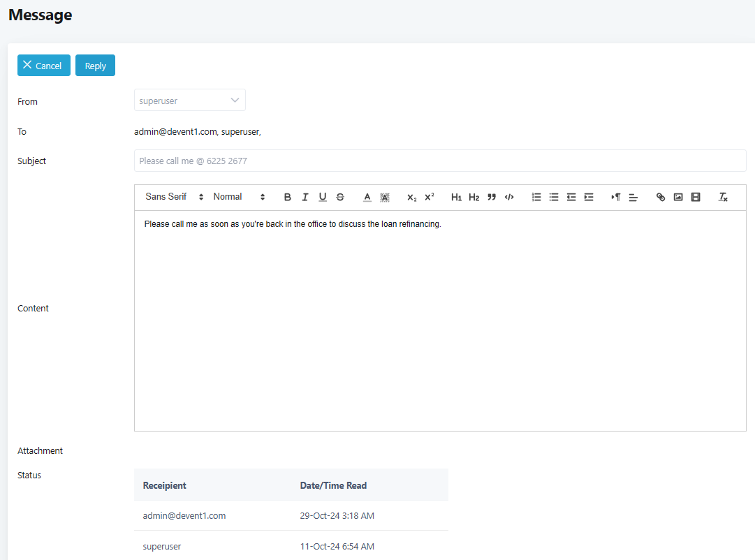Toggle Heading 1 style

pos(456,198)
